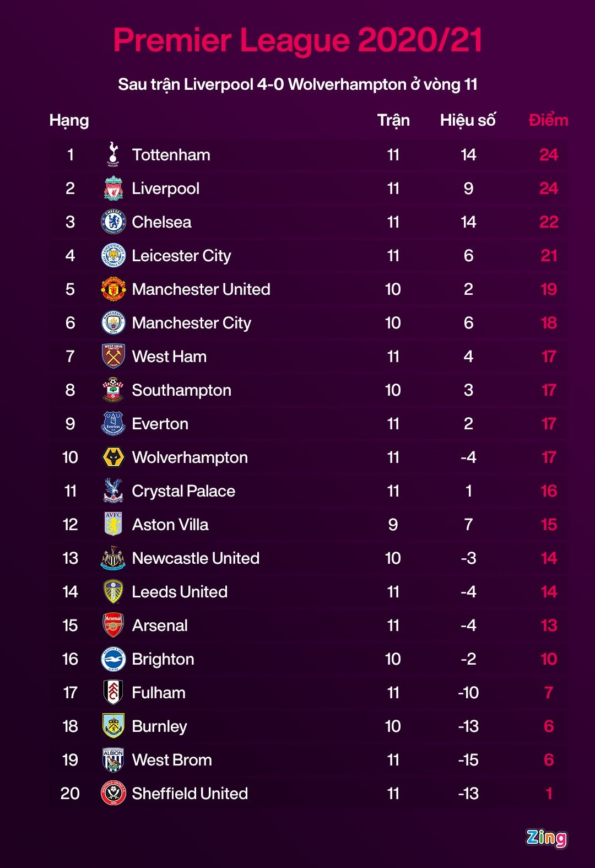
Task: Select the Chelsea club badge
Action: pyautogui.click(x=113, y=222)
